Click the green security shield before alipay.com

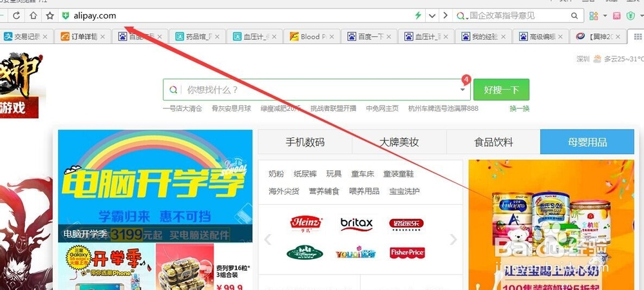click(x=66, y=16)
